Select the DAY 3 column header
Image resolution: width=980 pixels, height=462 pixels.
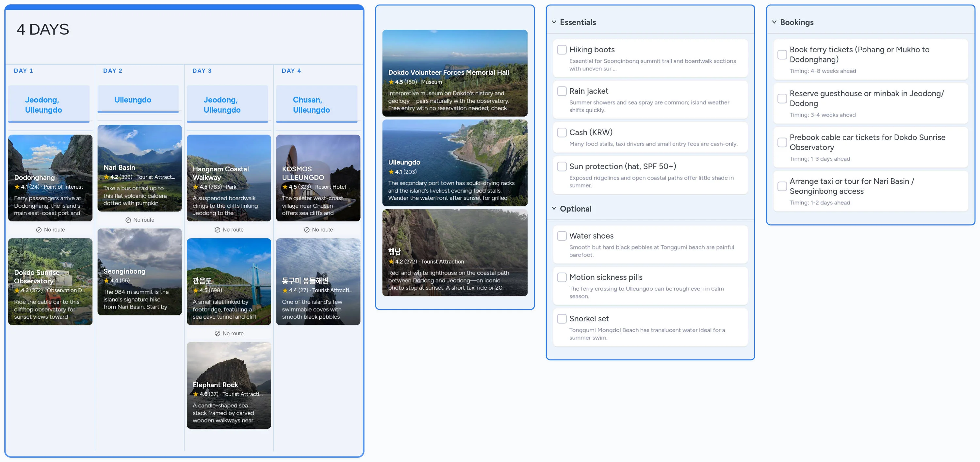point(202,71)
